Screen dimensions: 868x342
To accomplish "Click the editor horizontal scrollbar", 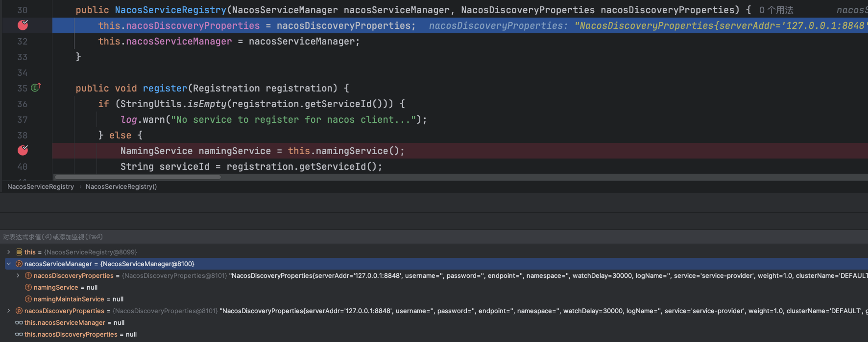I will [138, 177].
